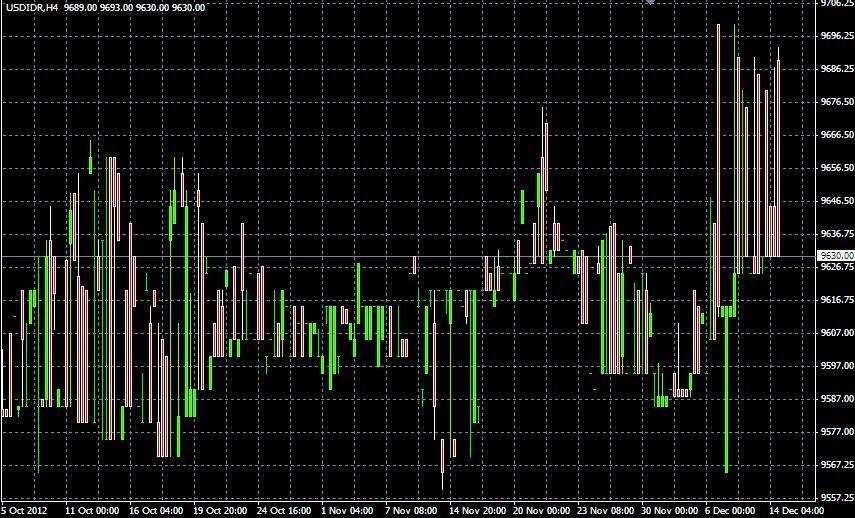Click the 14 Nov 20:00 time label
This screenshot has width=855, height=518.
click(477, 511)
